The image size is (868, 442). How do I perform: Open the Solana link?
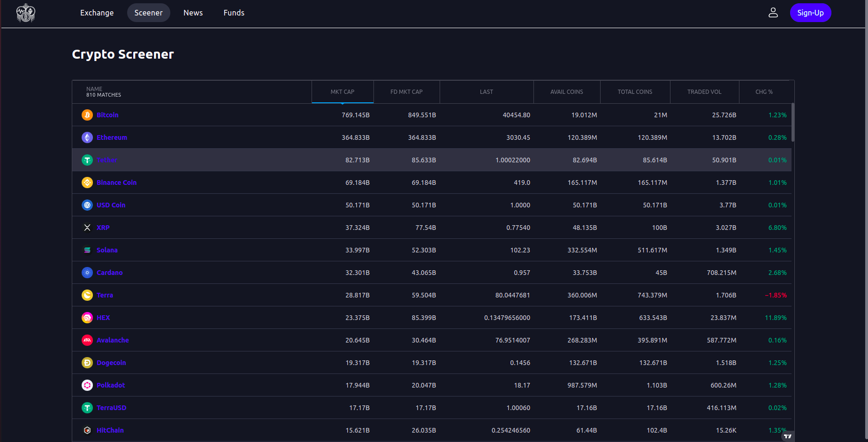[107, 250]
